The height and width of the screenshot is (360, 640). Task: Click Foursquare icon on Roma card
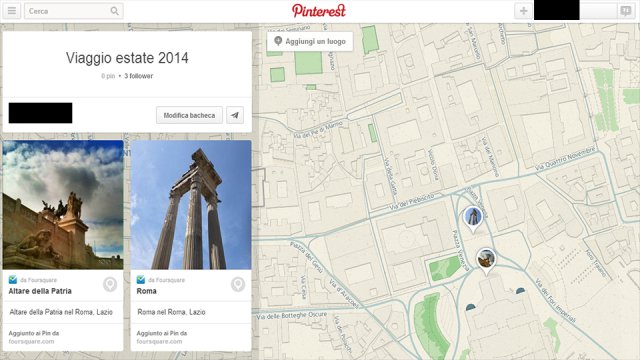point(141,280)
